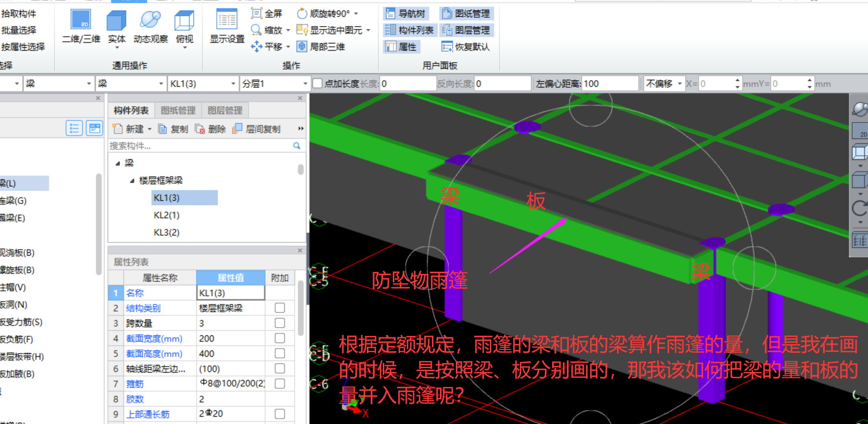Click 显示选中图元 icon
The width and height of the screenshot is (868, 424).
click(x=302, y=30)
